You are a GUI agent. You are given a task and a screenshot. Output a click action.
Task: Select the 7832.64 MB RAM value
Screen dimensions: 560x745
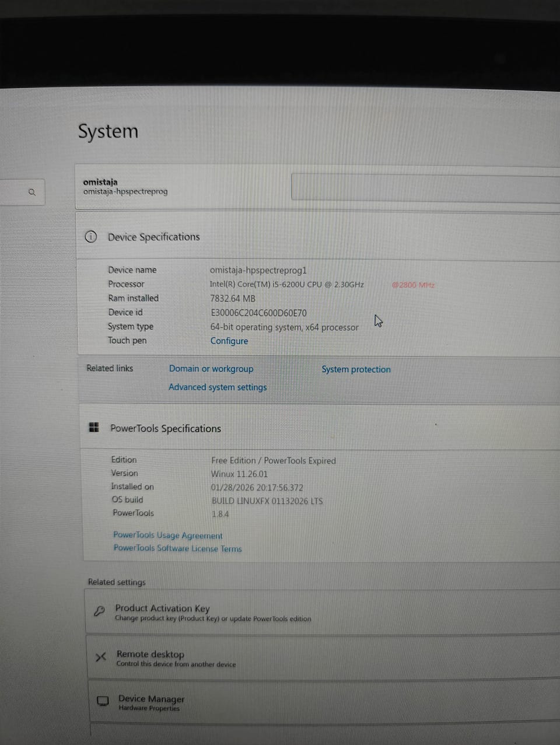[233, 298]
